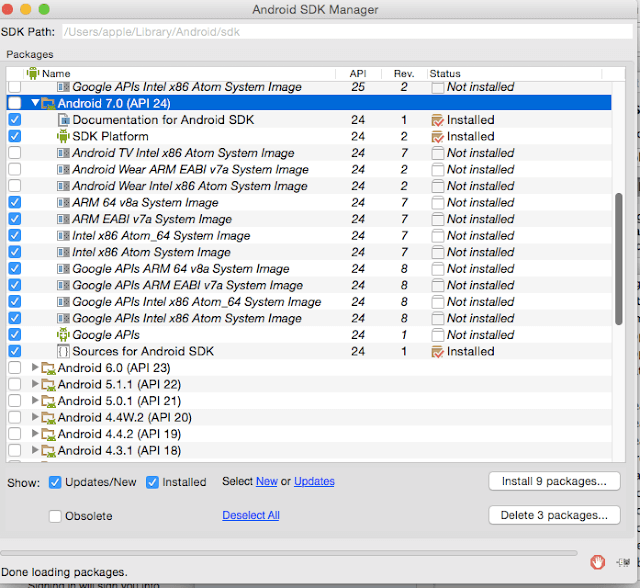Check the Android 4.4.2 (API 19) checkbox
Image resolution: width=640 pixels, height=588 pixels.
coord(15,434)
